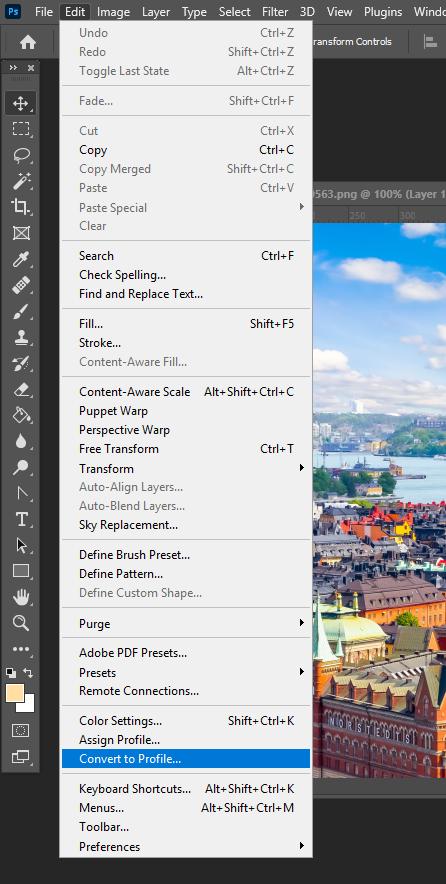Select the Clone Stamp tool

coord(21,337)
